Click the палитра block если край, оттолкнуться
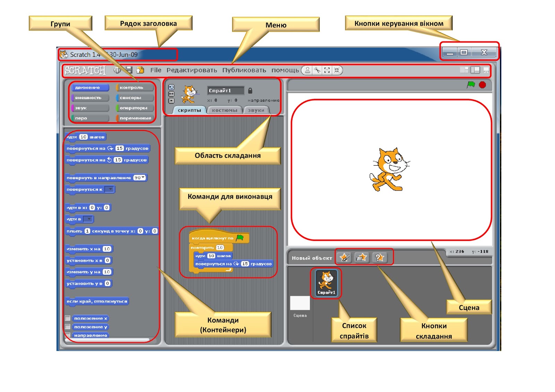 [97, 301]
